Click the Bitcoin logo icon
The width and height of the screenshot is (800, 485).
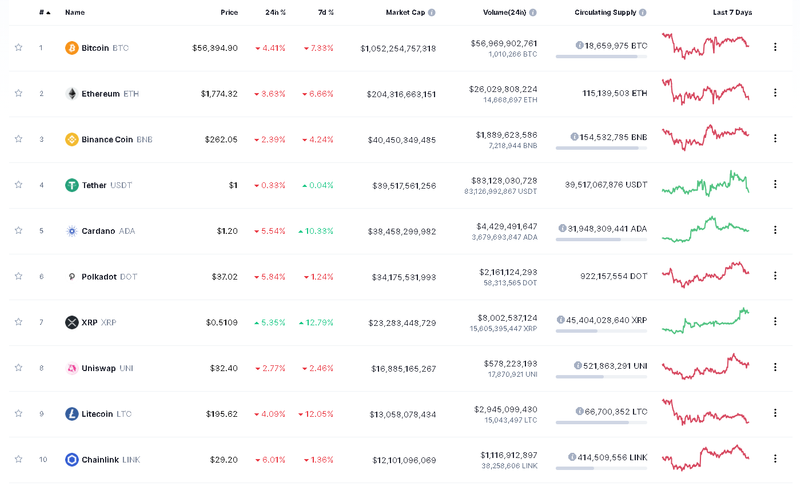[71, 48]
